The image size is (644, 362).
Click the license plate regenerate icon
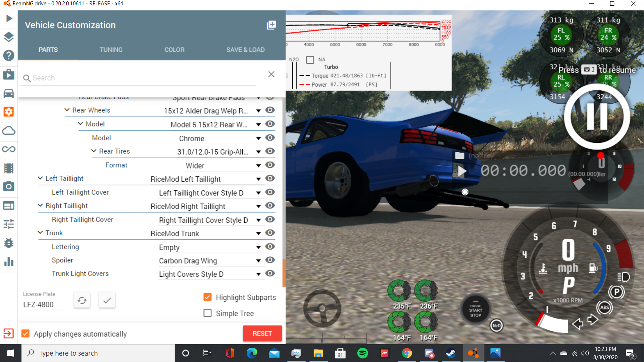pyautogui.click(x=82, y=300)
